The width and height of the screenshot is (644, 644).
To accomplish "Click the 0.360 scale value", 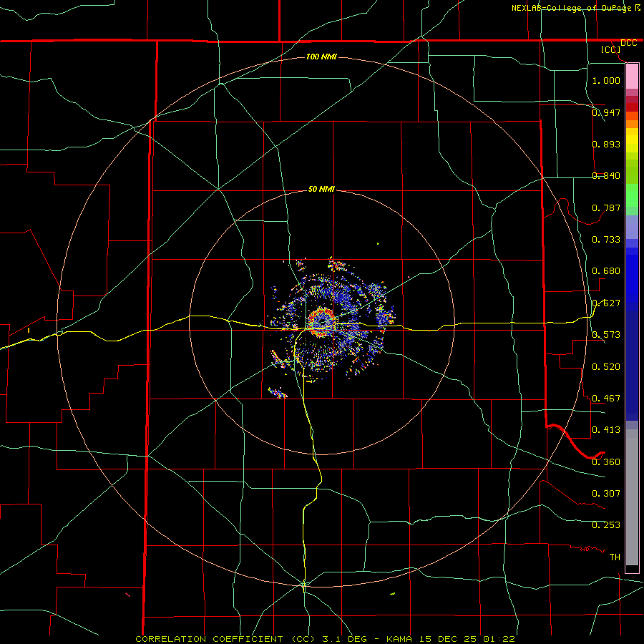I will click(x=606, y=462).
